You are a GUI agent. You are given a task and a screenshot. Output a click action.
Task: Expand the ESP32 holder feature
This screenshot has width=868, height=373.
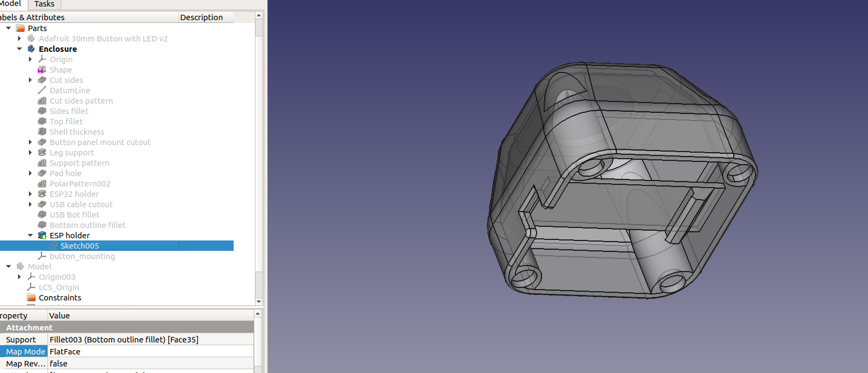[x=30, y=194]
